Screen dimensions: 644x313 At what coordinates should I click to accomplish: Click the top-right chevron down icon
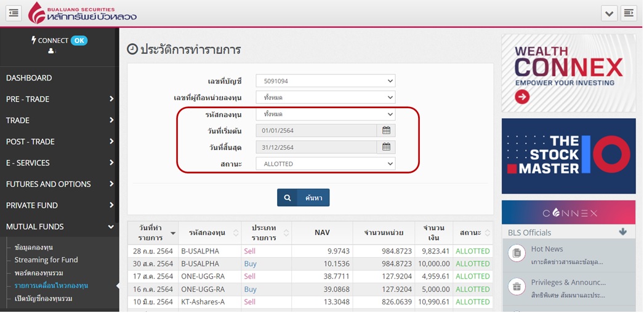point(610,13)
